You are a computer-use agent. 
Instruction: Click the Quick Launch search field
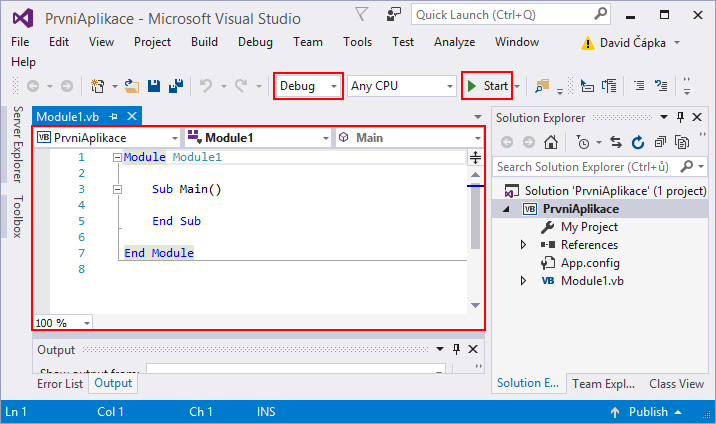tap(510, 15)
